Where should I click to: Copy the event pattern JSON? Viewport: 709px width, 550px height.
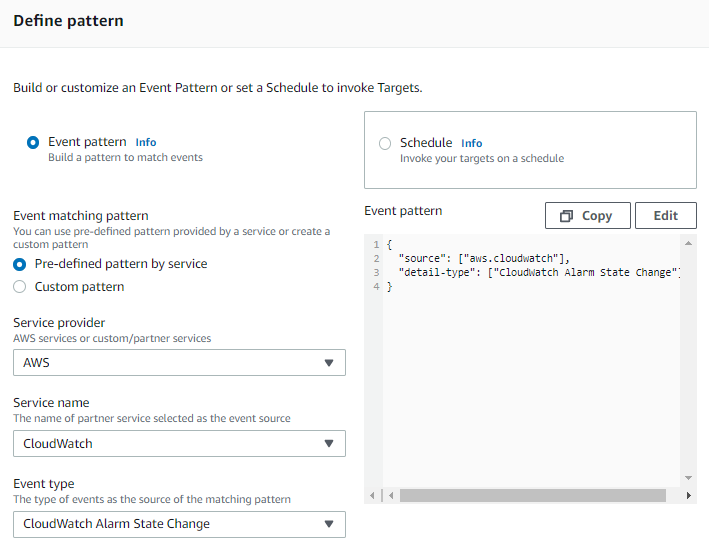point(587,216)
